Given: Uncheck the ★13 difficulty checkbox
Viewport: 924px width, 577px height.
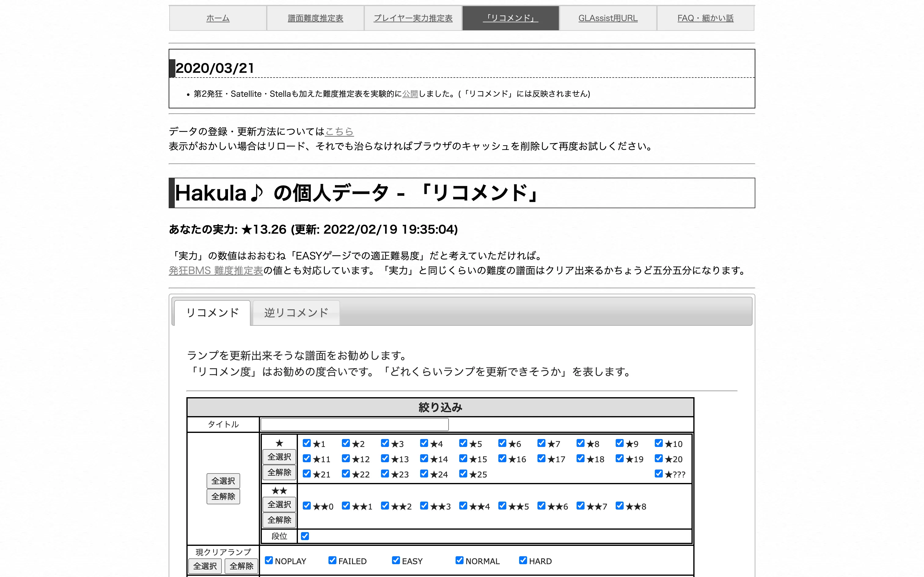Looking at the screenshot, I should click(385, 458).
